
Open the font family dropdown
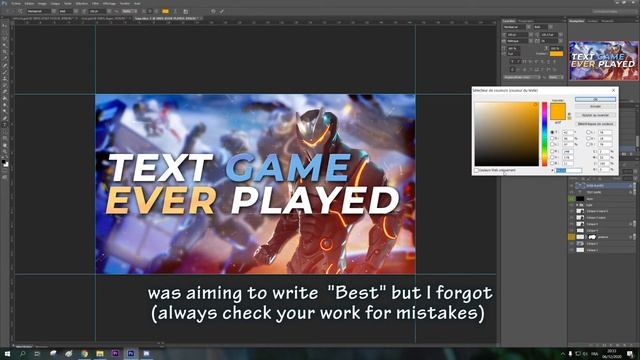(x=53, y=11)
